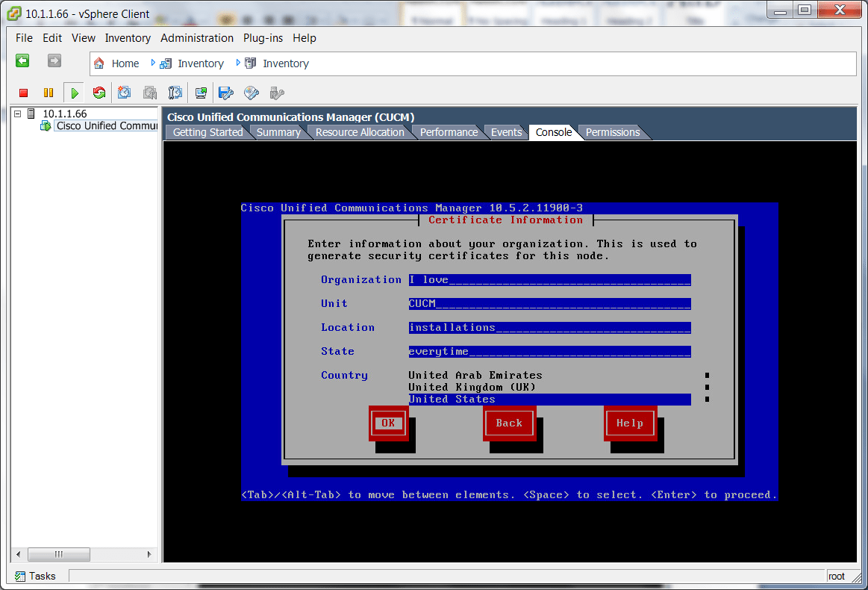
Task: Click the vSphere Client title bar icon
Action: coord(14,13)
